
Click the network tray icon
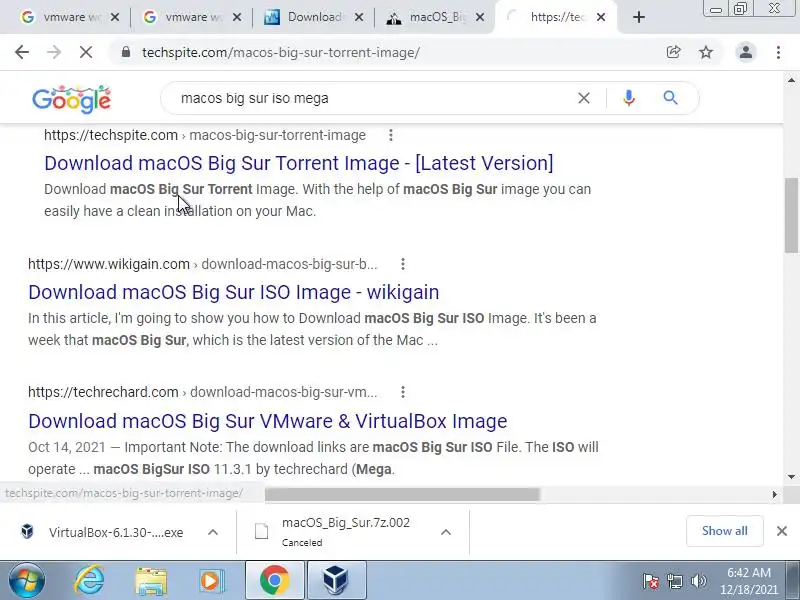coord(674,581)
